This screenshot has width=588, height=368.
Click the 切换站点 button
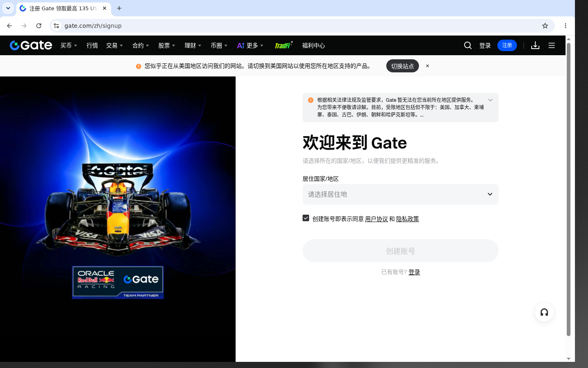click(x=403, y=66)
